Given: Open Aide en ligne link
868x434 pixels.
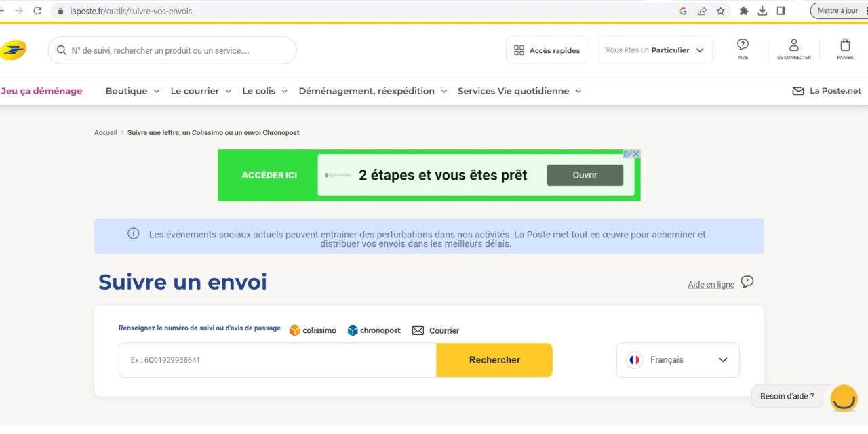Looking at the screenshot, I should pyautogui.click(x=711, y=285).
